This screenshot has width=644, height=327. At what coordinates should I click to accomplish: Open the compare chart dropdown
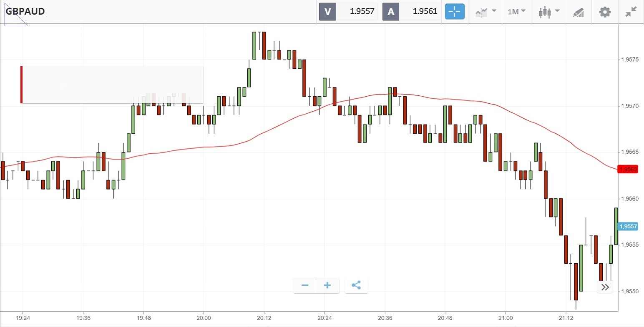(x=486, y=12)
